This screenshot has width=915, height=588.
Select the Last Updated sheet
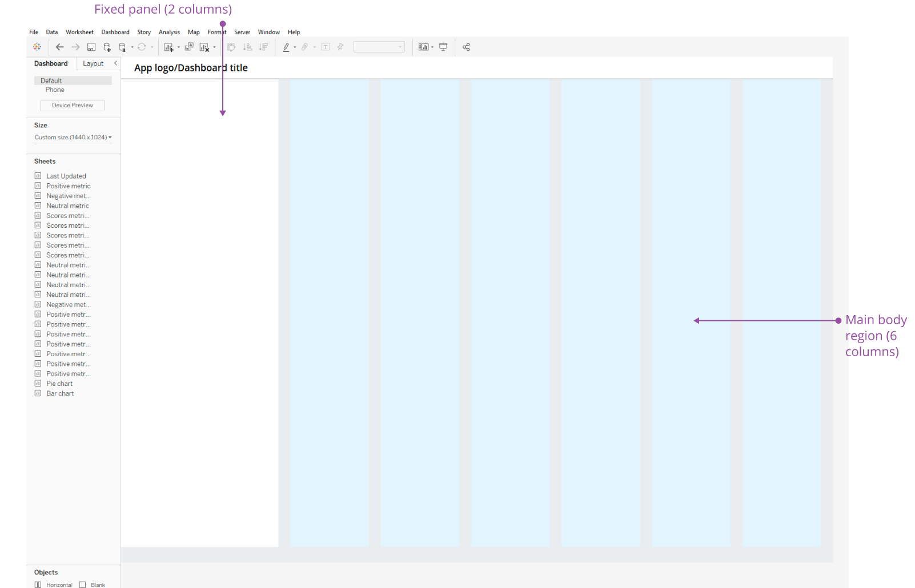[66, 176]
